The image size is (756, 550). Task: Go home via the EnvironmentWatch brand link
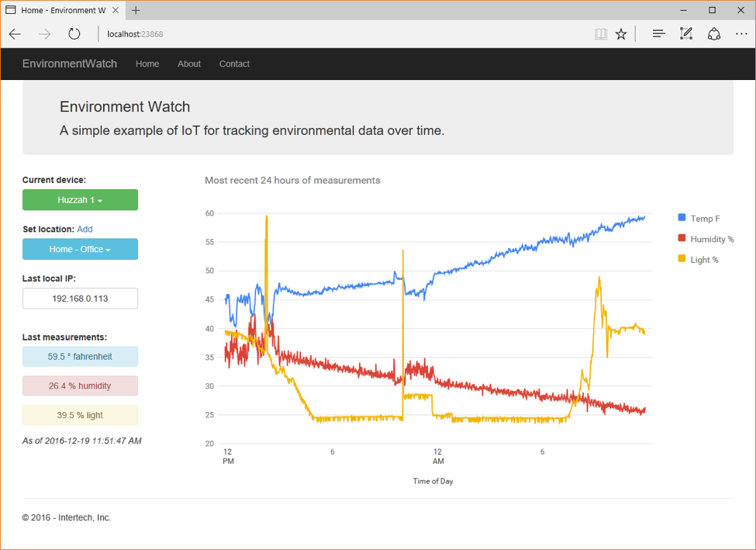tap(70, 64)
